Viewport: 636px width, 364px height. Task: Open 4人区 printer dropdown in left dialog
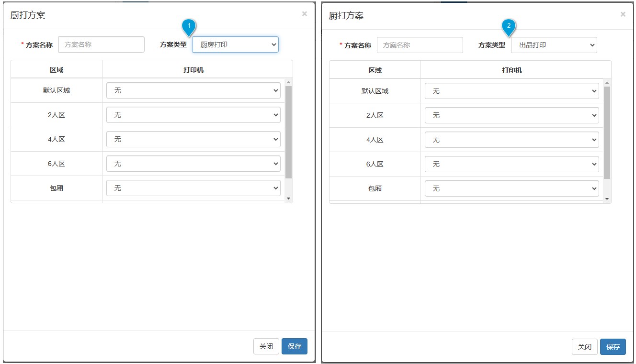point(193,139)
